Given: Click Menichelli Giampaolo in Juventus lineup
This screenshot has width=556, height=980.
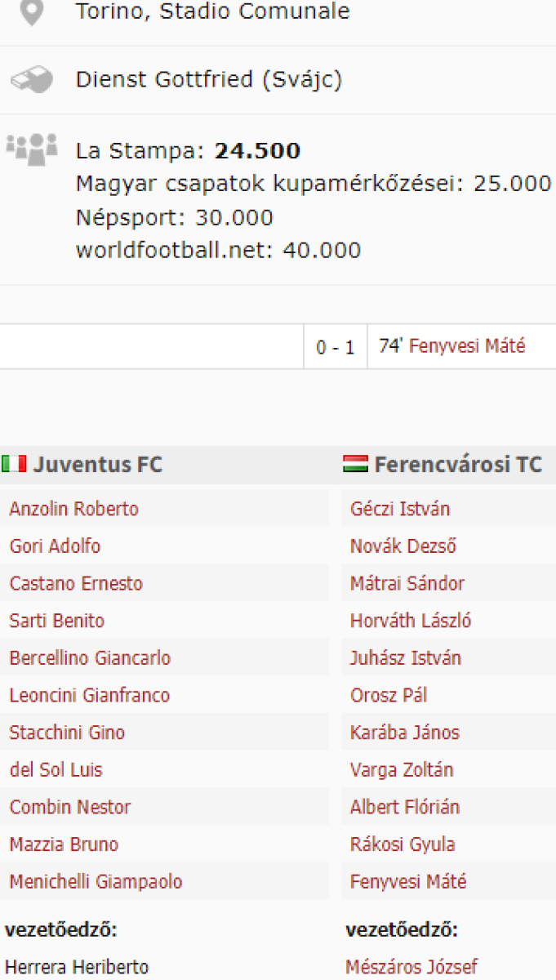Looking at the screenshot, I should click(x=96, y=882).
